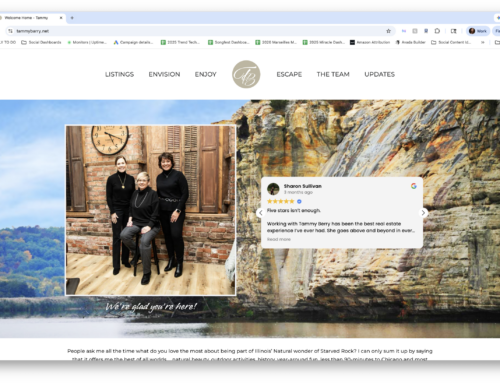Show the hidden bookmarks with the chevron

(482, 42)
